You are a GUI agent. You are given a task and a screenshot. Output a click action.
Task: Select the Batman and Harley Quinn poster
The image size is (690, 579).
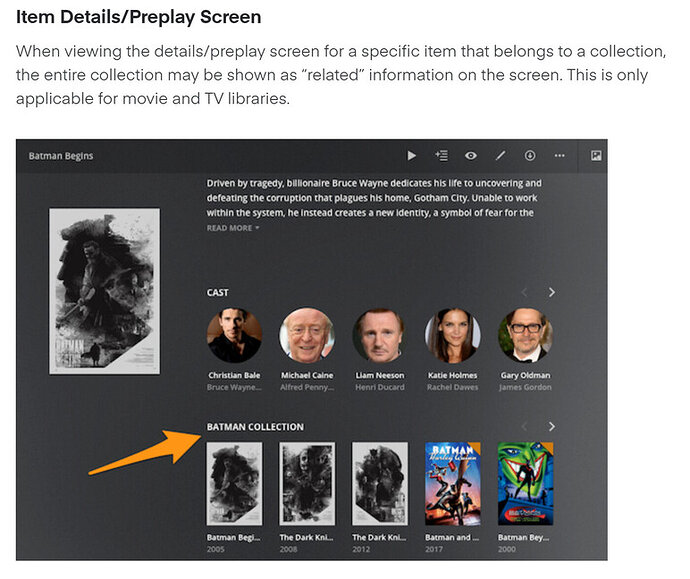click(x=452, y=484)
